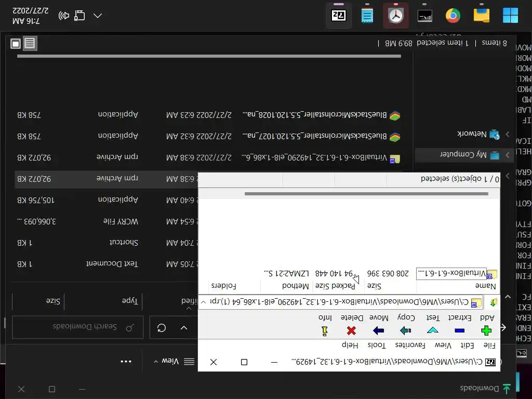The width and height of the screenshot is (532, 399).
Task: Select the BlueStacksMicroInstaller 5.5.120.1028 file
Action: tap(209, 115)
